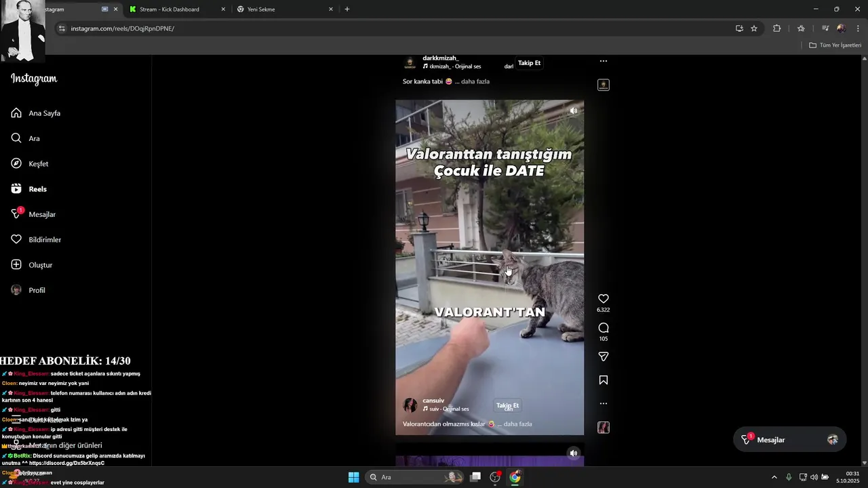868x488 pixels.
Task: Open the floating Mesajlar button
Action: point(789,440)
